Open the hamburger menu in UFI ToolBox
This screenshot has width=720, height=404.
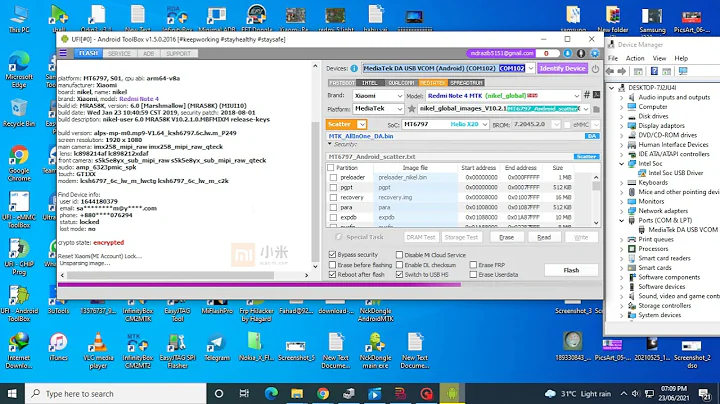(63, 53)
